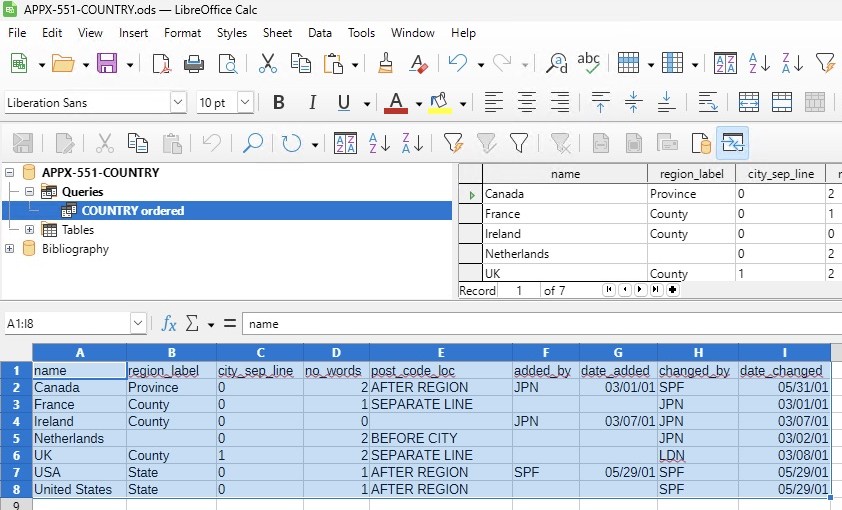Click the formula input line

(542, 324)
